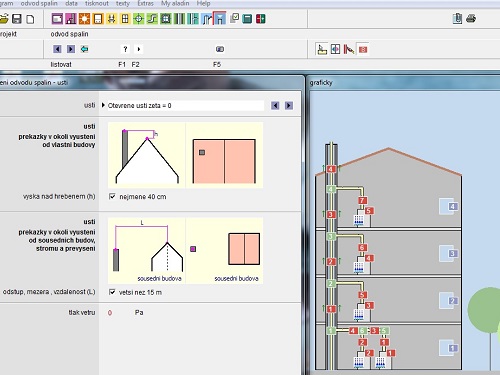The height and width of the screenshot is (375, 500).
Task: Select floor 1 marker on building right
Action: pos(452,348)
